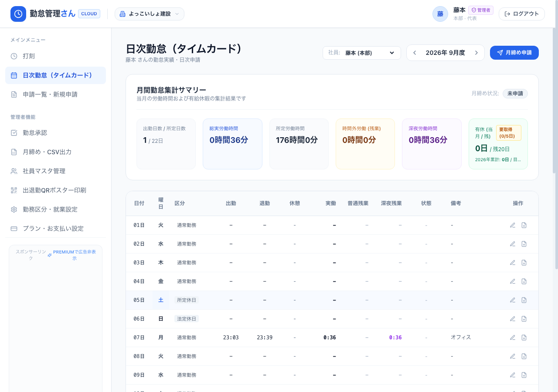
Task: Click the 04日 row file-plus request icon
Action: click(x=524, y=281)
